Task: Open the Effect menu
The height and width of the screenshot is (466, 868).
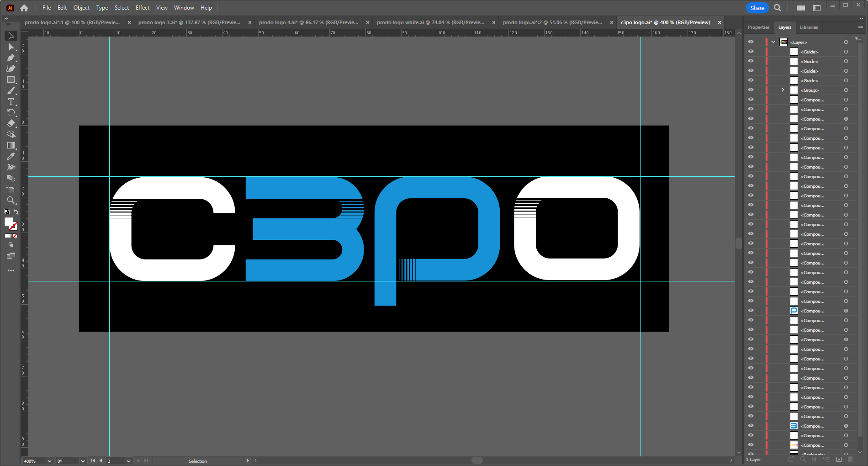Action: point(142,8)
